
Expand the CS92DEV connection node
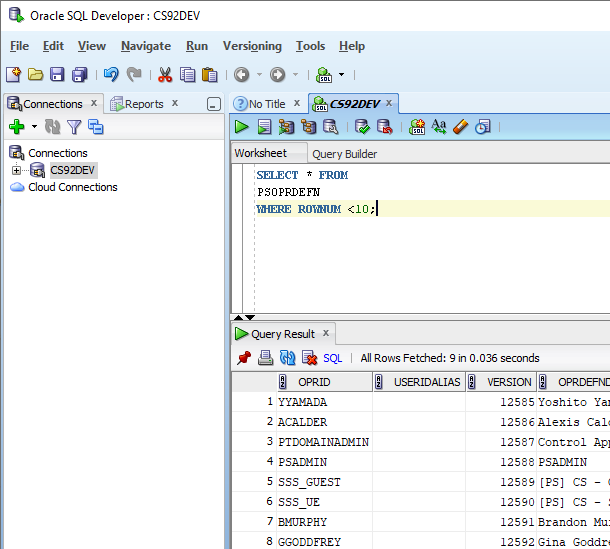[x=16, y=170]
